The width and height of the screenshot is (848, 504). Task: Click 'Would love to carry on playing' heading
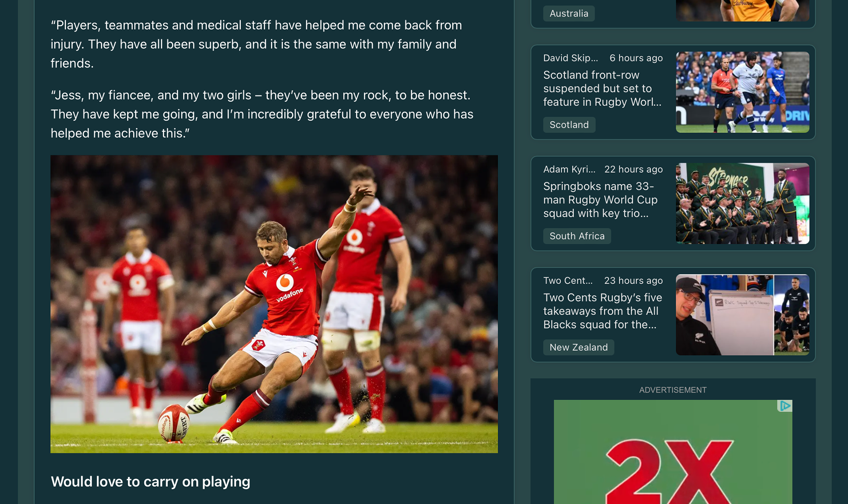pos(151,481)
